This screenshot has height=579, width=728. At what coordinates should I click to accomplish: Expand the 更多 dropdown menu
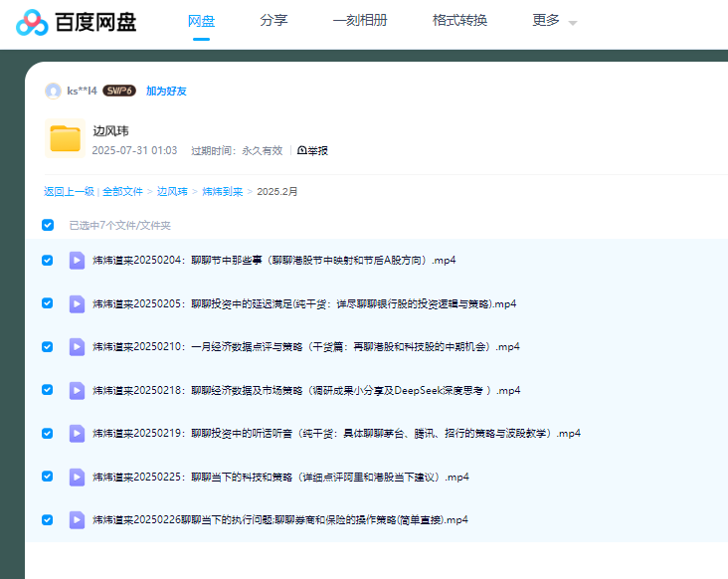coord(554,21)
